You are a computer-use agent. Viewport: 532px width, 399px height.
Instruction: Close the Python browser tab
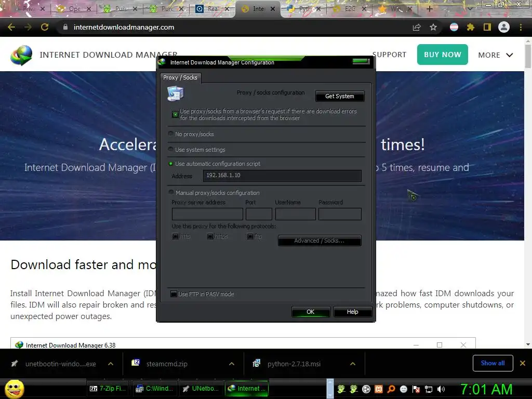pos(318,9)
